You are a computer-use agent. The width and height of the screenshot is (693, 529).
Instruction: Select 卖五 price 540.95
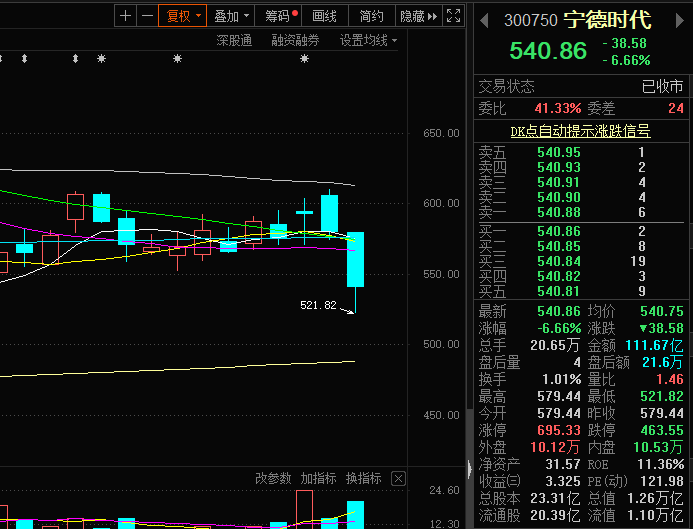click(x=559, y=152)
